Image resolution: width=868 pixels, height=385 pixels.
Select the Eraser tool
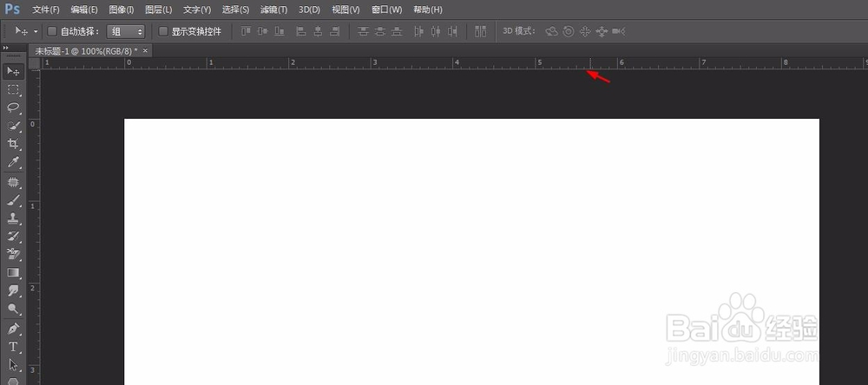[13, 254]
